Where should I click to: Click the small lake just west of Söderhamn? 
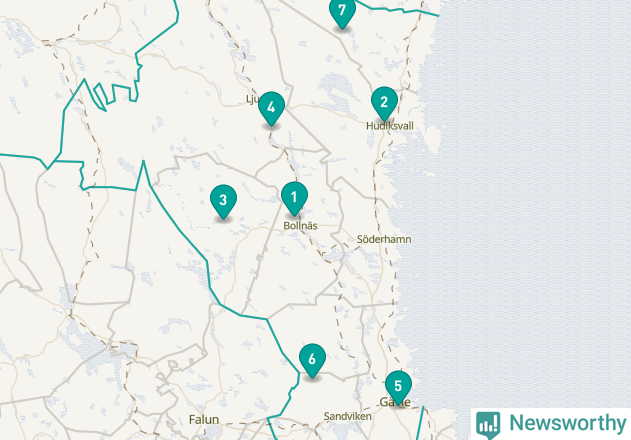336,256
